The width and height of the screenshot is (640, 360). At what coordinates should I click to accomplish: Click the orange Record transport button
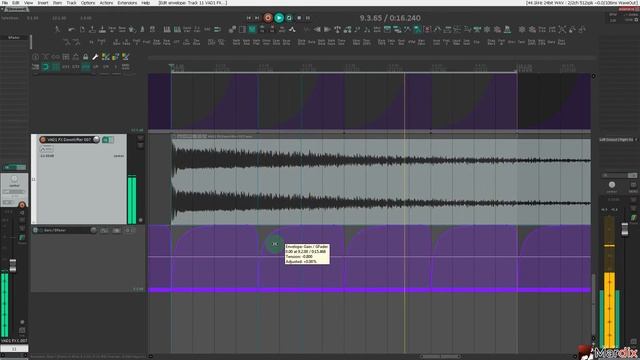268,18
